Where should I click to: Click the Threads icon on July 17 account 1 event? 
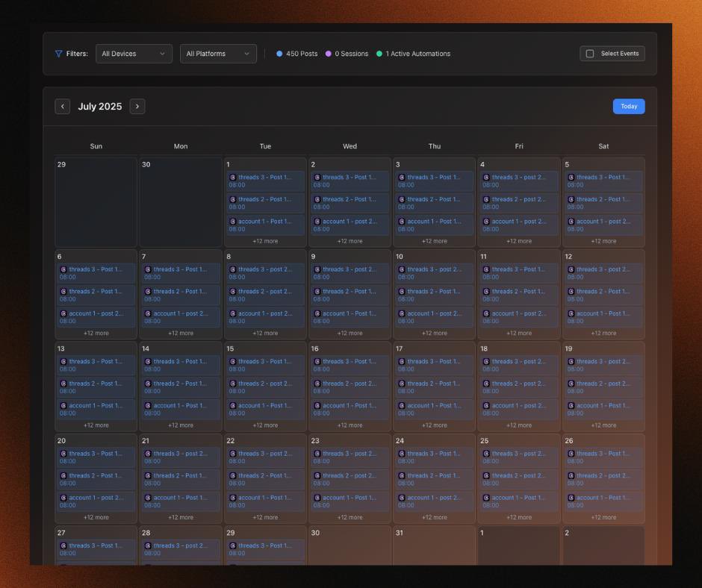[402, 406]
